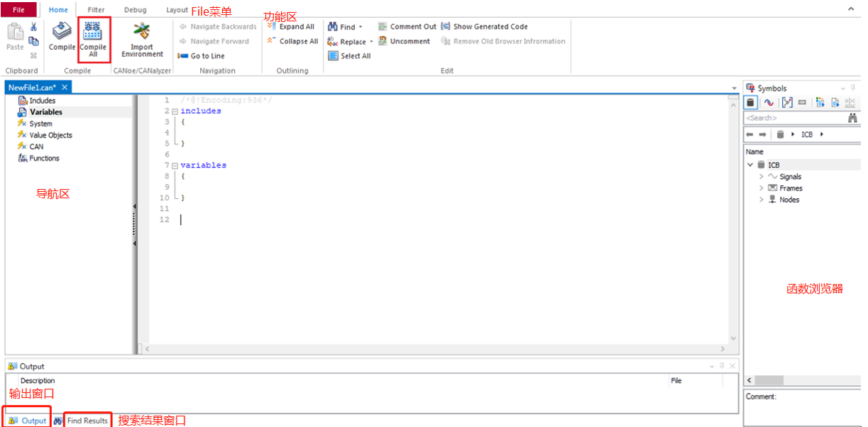Click Remove Old Browser Information
The image size is (868, 427).
click(x=503, y=41)
